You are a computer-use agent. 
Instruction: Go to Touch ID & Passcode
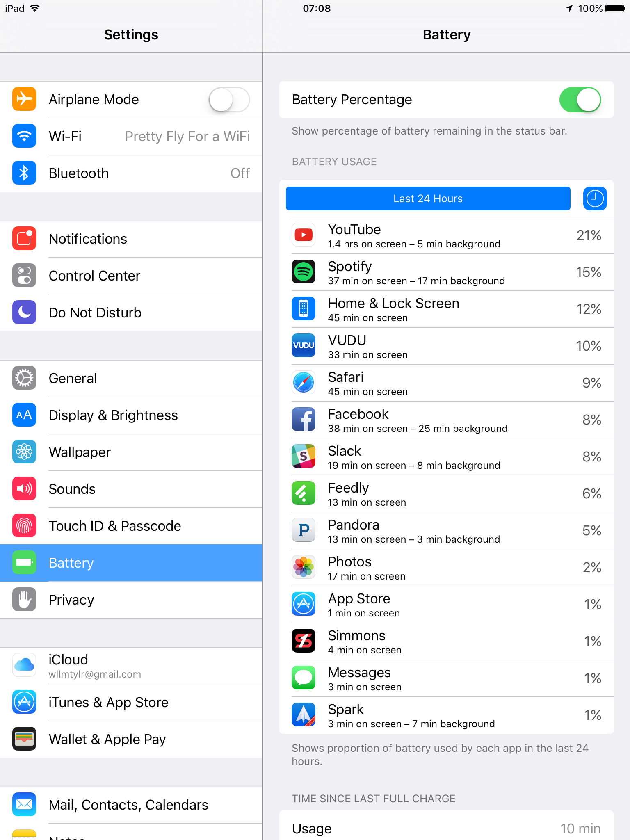tap(131, 526)
